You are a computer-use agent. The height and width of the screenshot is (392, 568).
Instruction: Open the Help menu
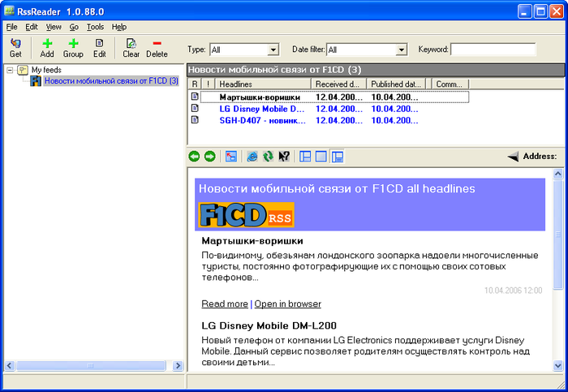(x=119, y=27)
